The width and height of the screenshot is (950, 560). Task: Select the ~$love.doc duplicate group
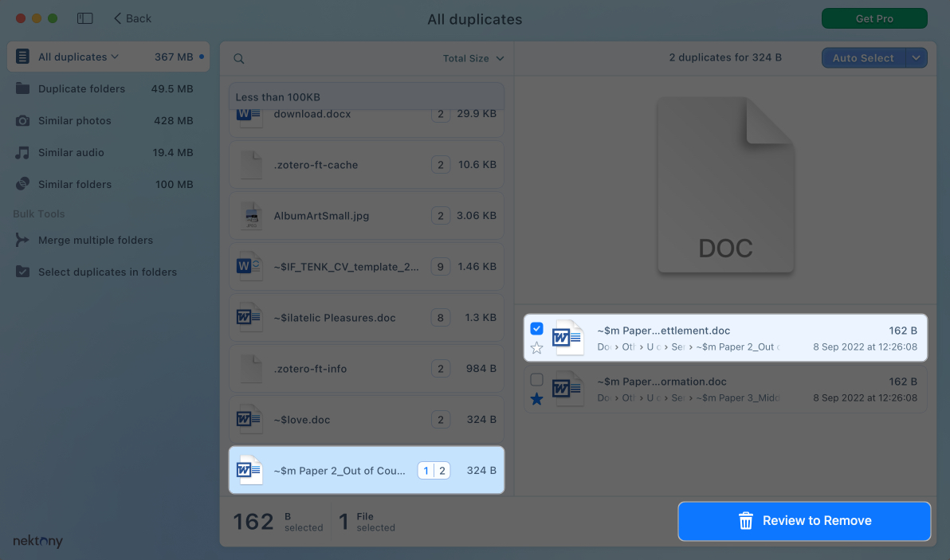[x=366, y=419]
